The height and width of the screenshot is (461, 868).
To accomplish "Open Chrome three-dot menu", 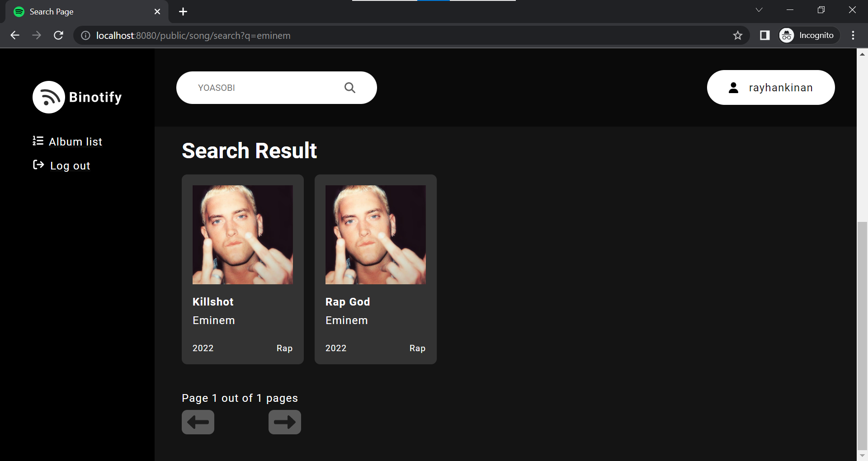I will pos(853,35).
